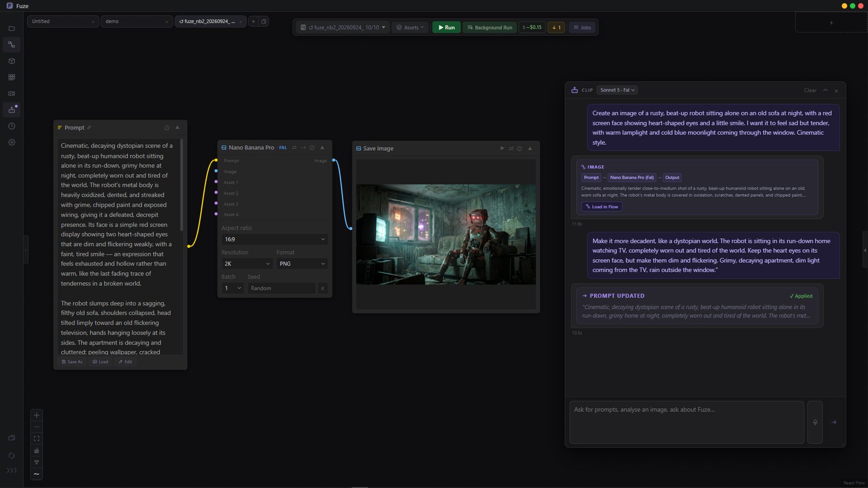Screen dimensions: 868x488
Task: Click the pencil rename icon on Prompt node
Action: coord(89,127)
